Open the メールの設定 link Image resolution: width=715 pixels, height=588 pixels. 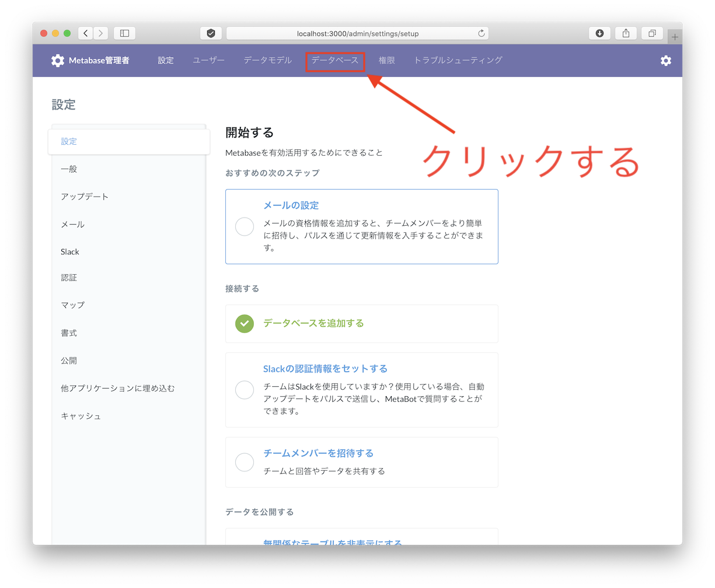tap(291, 205)
